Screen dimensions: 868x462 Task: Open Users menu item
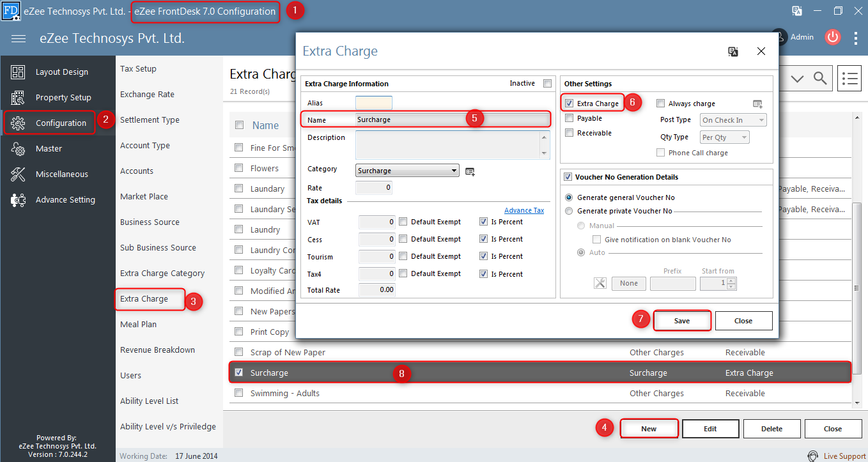pos(130,376)
